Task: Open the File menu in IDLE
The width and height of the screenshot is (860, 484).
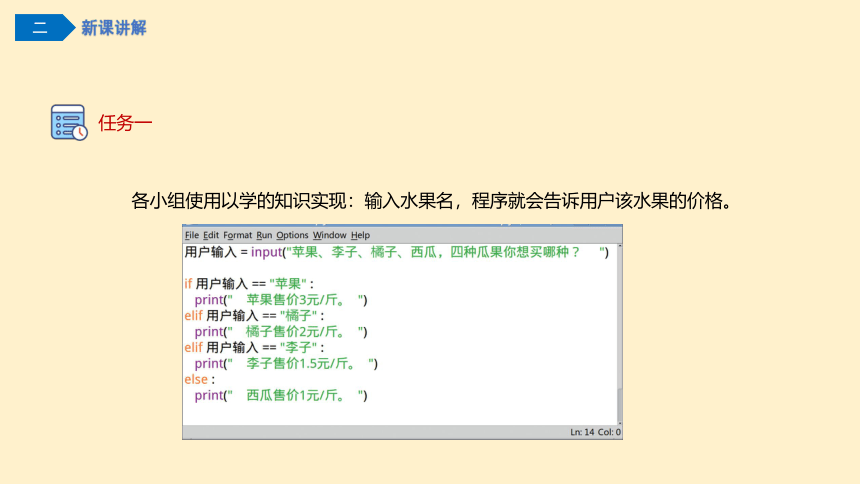Action: [x=191, y=235]
